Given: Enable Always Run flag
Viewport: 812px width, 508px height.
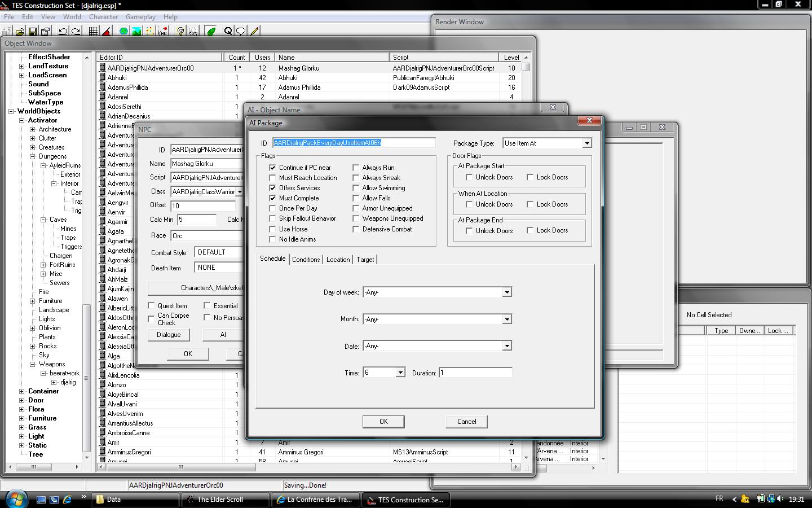Looking at the screenshot, I should click(356, 168).
